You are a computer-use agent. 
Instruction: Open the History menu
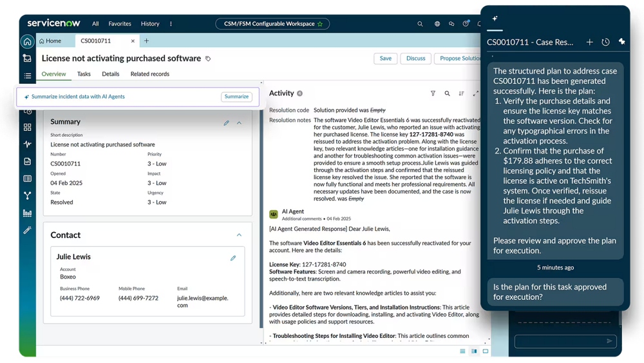pyautogui.click(x=150, y=24)
